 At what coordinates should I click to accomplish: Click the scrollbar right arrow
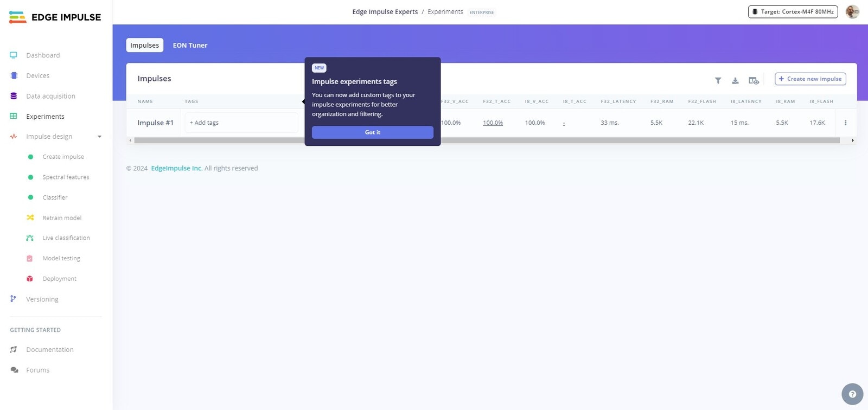853,140
